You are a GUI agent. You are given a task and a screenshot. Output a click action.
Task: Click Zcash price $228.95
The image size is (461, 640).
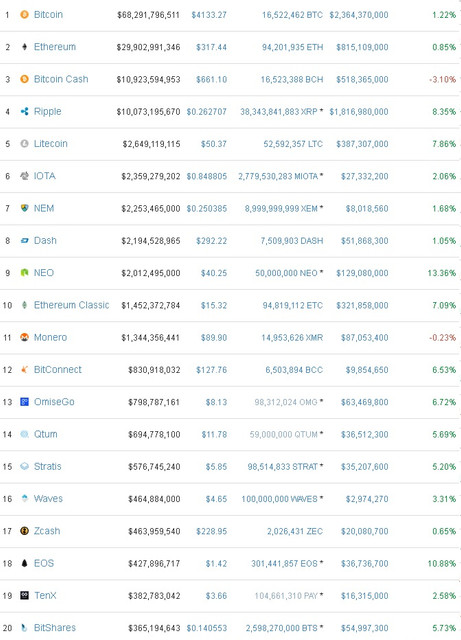[x=211, y=531]
